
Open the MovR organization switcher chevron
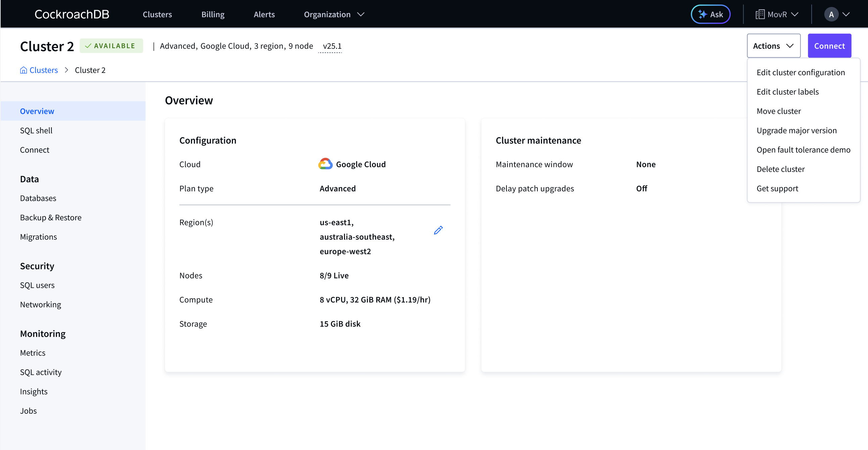pos(794,14)
